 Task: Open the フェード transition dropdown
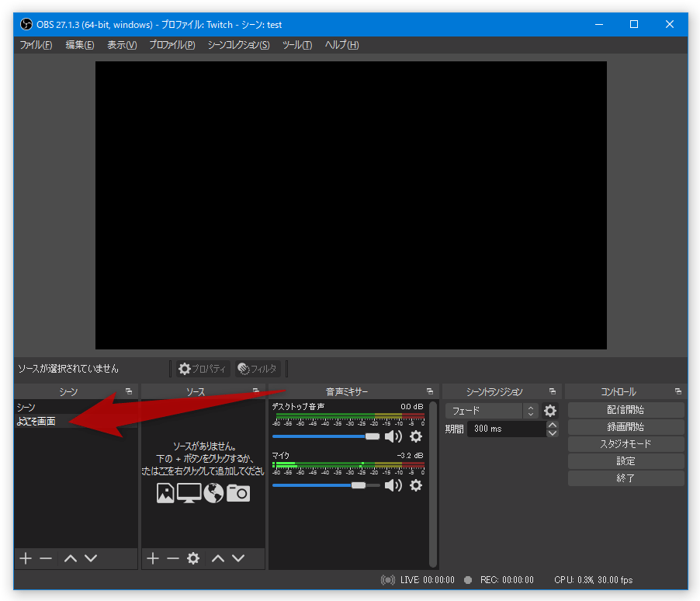[491, 411]
